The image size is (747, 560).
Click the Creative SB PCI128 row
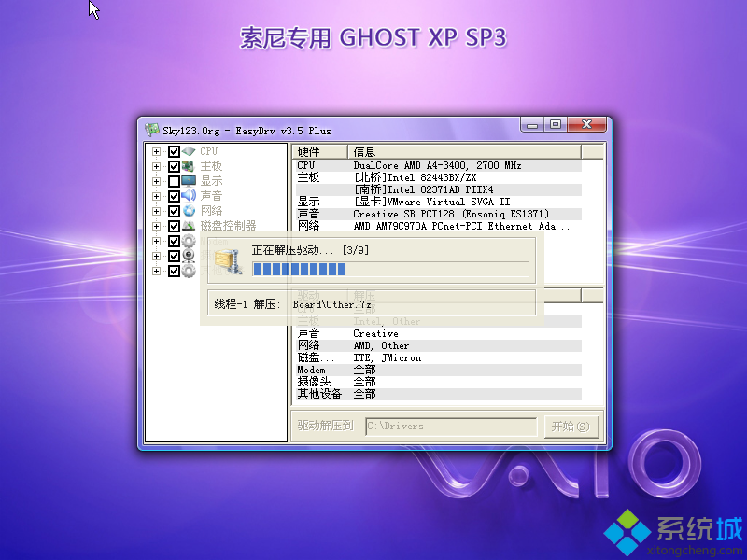coord(437,214)
